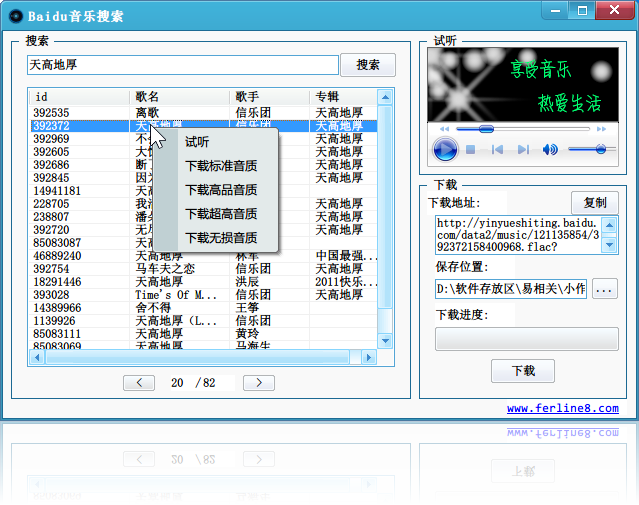Click the 下载 download button
Image resolution: width=639 pixels, height=505 pixels.
pos(523,371)
